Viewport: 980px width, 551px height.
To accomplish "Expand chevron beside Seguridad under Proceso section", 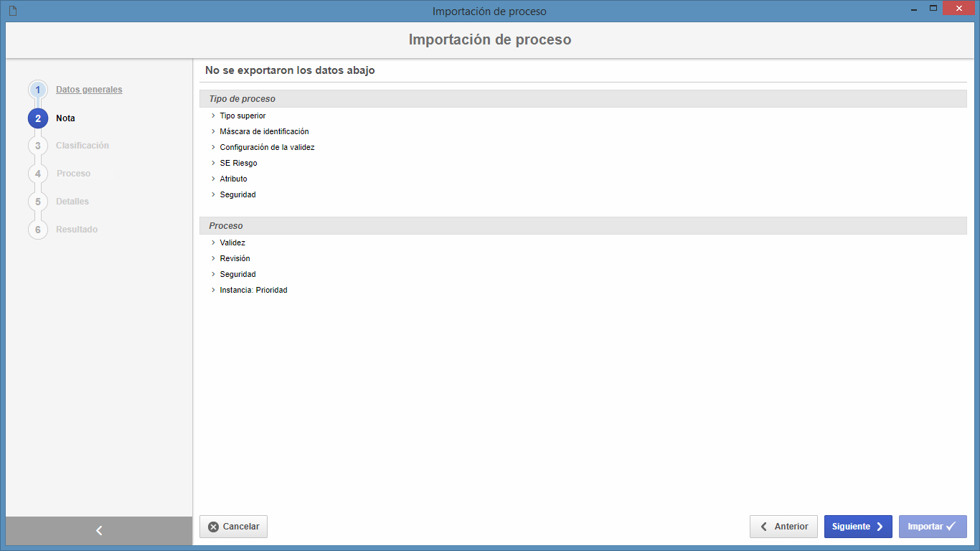I will coord(213,274).
